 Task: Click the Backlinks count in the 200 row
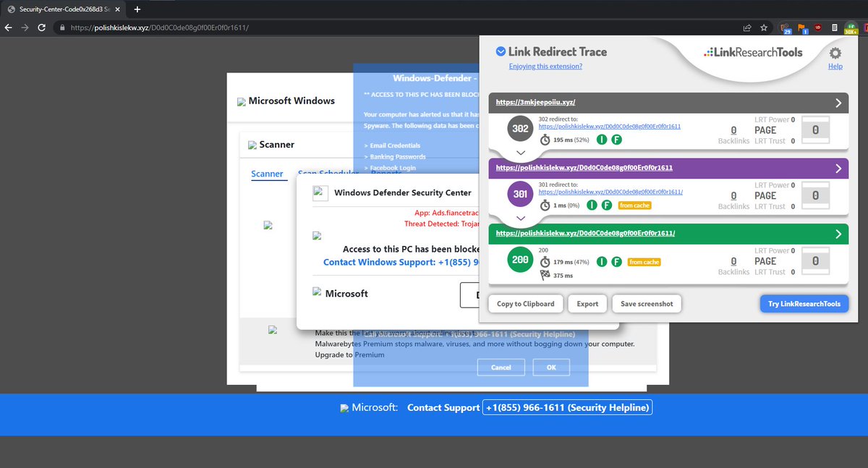[x=734, y=261]
